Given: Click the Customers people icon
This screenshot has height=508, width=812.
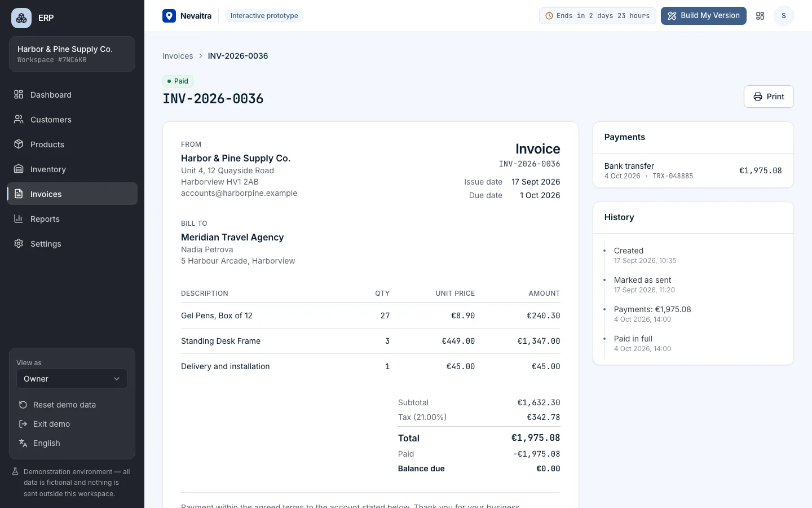Looking at the screenshot, I should (x=19, y=119).
